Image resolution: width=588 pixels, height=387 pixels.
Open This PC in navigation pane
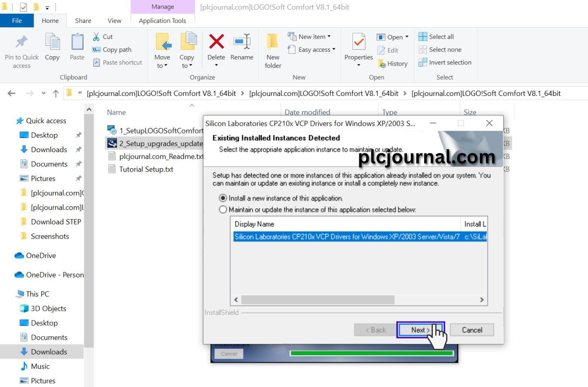(32, 294)
